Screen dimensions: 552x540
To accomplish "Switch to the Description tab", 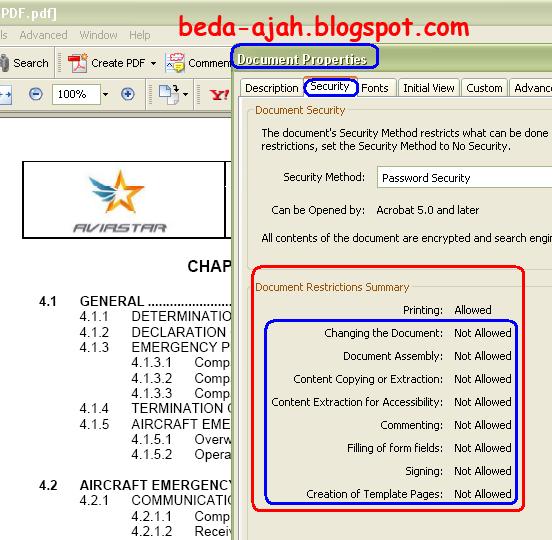I will coord(271,88).
